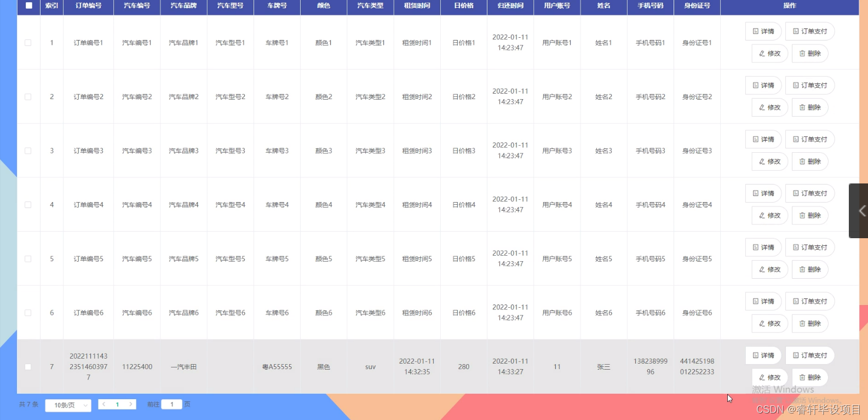
Task: Toggle the select-all checkbox in table header
Action: (x=29, y=5)
